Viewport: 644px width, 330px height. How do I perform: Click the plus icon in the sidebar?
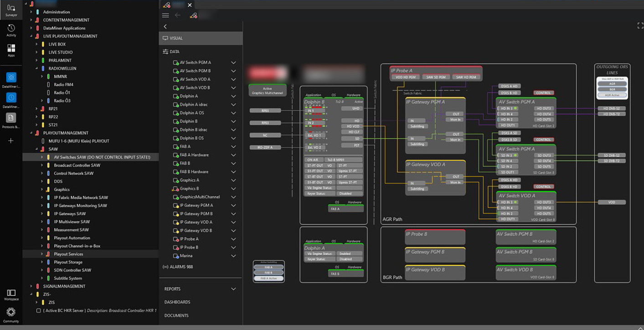tap(11, 141)
